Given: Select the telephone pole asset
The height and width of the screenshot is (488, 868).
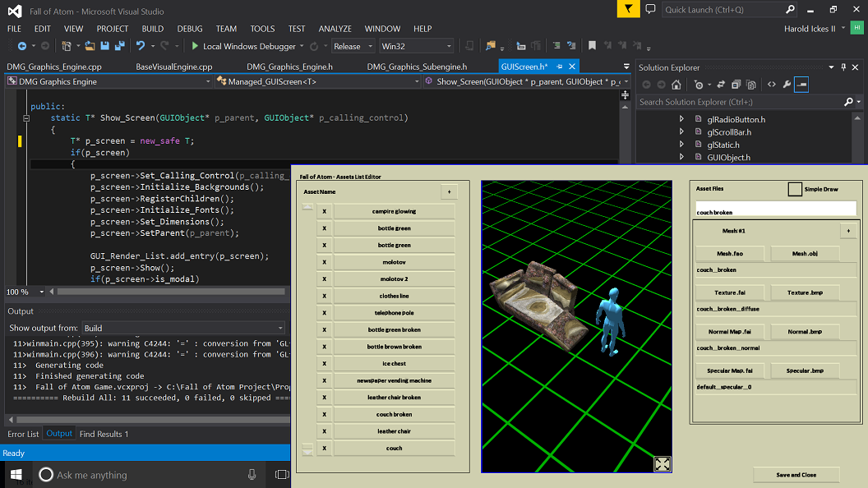Looking at the screenshot, I should click(x=395, y=313).
